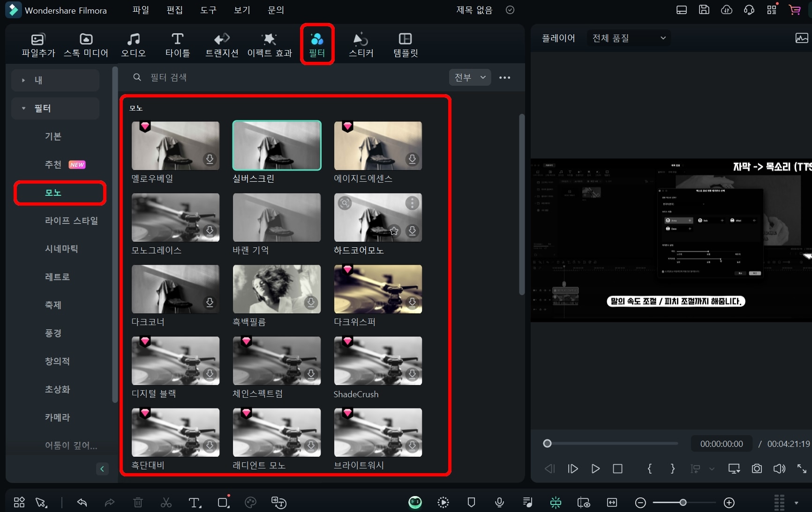Screen dimensions: 812x512
Task: Open the three-dot more options menu
Action: (504, 77)
